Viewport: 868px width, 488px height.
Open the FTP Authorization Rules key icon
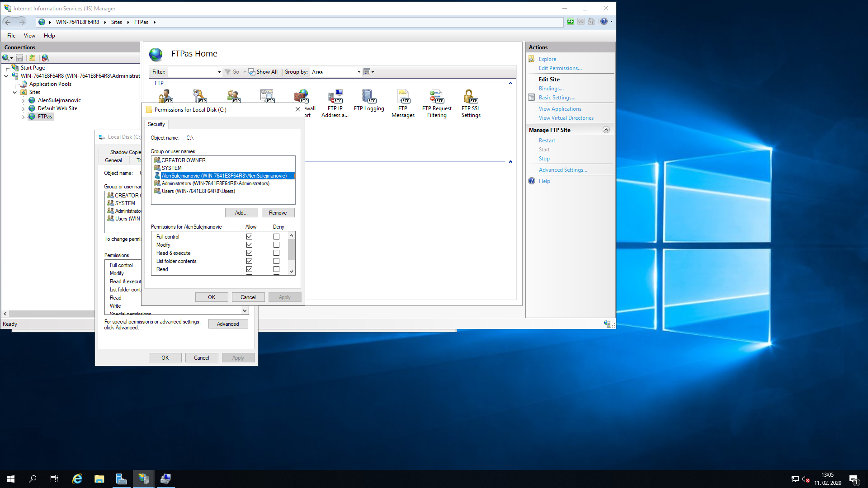(199, 96)
